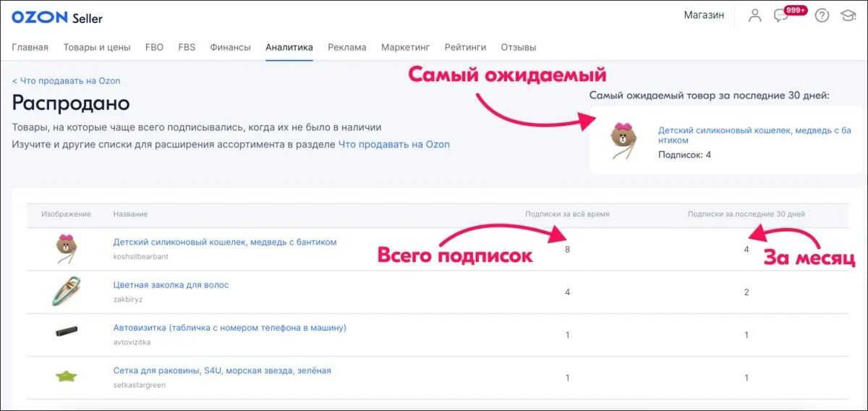
Task: Select the article code 'setkastargreen'
Action: click(x=140, y=384)
